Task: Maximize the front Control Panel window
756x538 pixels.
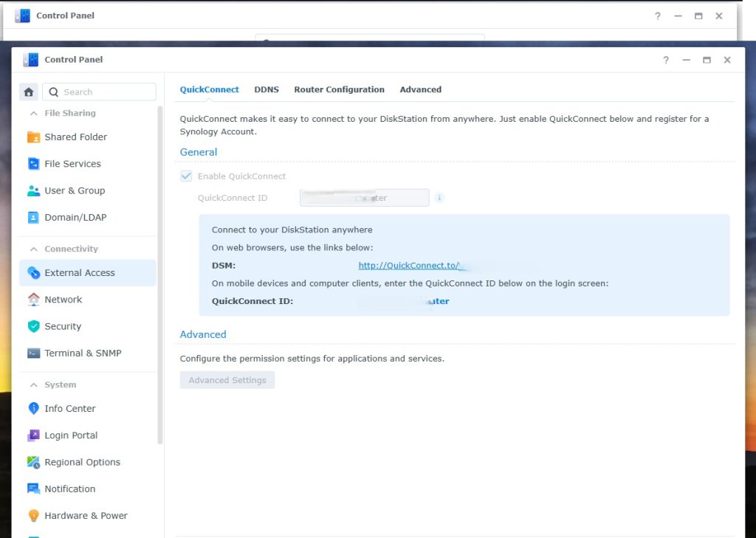Action: point(707,60)
